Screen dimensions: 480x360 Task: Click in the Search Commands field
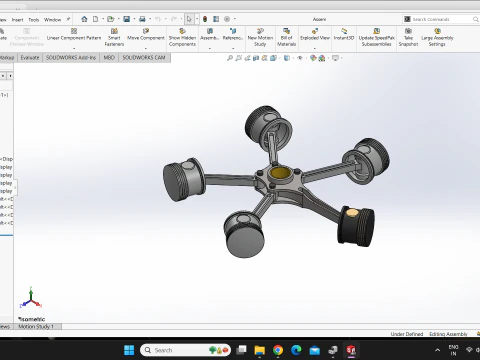tap(441, 19)
